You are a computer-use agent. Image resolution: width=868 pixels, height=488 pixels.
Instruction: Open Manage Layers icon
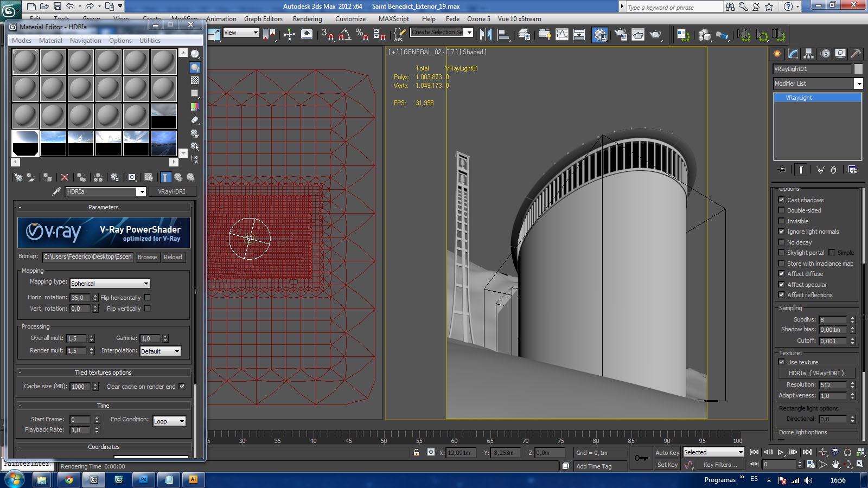click(x=524, y=35)
